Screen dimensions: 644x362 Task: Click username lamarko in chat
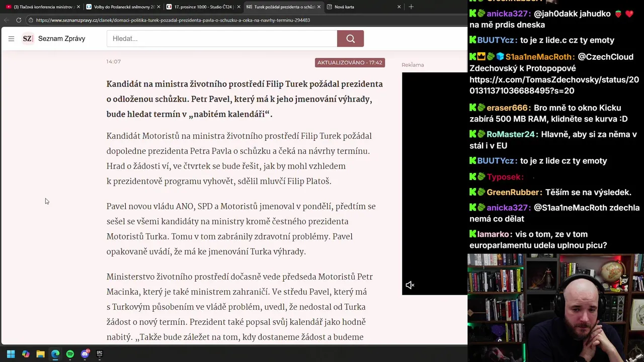[x=495, y=234]
